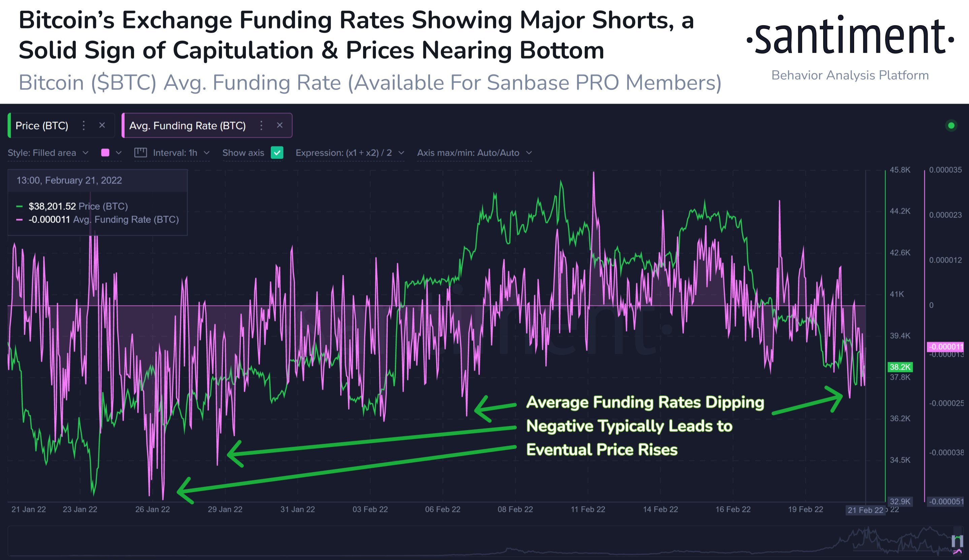
Task: Open the Price (BTC) options kebab menu
Action: click(x=83, y=125)
